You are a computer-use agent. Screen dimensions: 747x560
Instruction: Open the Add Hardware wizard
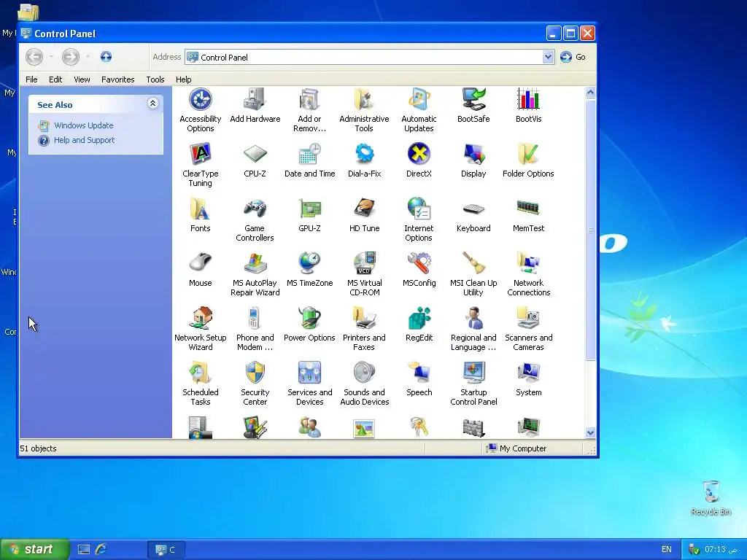pos(255,106)
